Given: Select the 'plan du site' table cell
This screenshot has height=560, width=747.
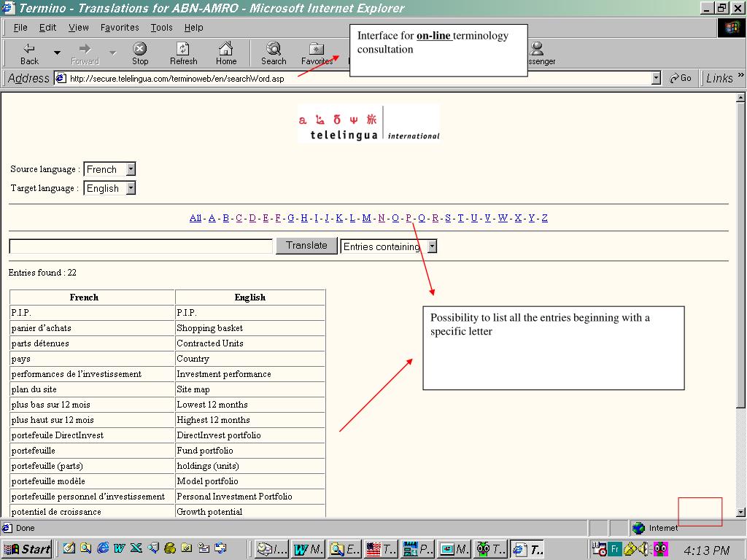Looking at the screenshot, I should pyautogui.click(x=92, y=389).
